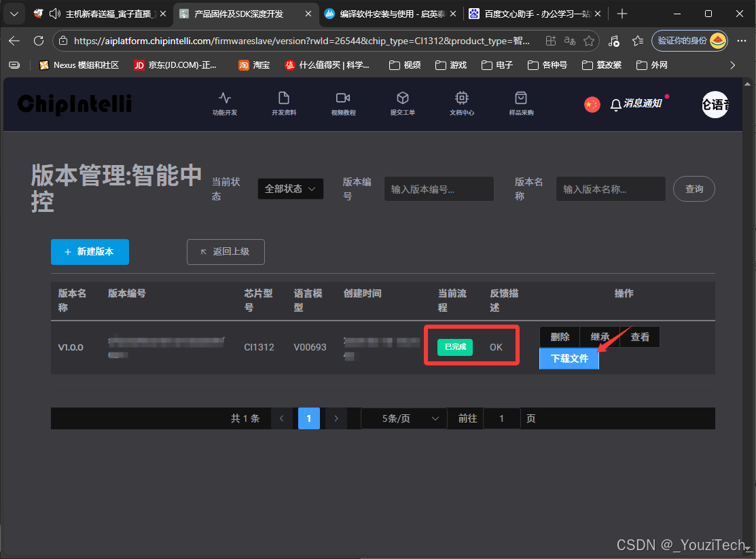Open the favorites list icon
756x559 pixels.
click(637, 41)
